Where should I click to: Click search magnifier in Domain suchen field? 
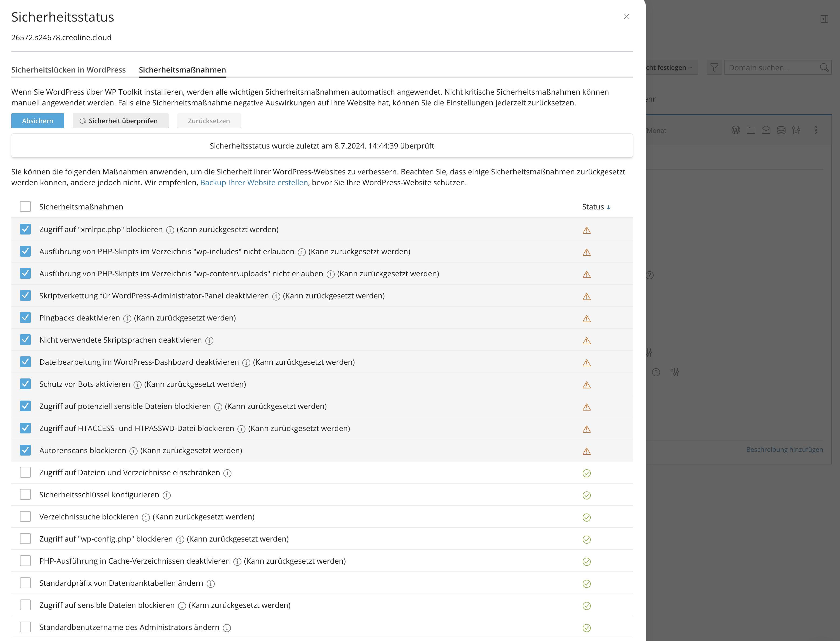point(824,68)
